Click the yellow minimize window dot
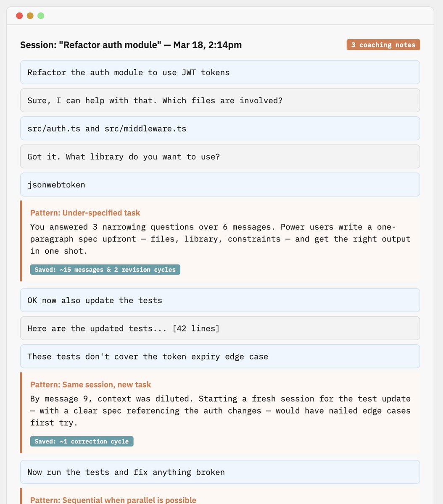This screenshot has height=504, width=443. tap(30, 16)
